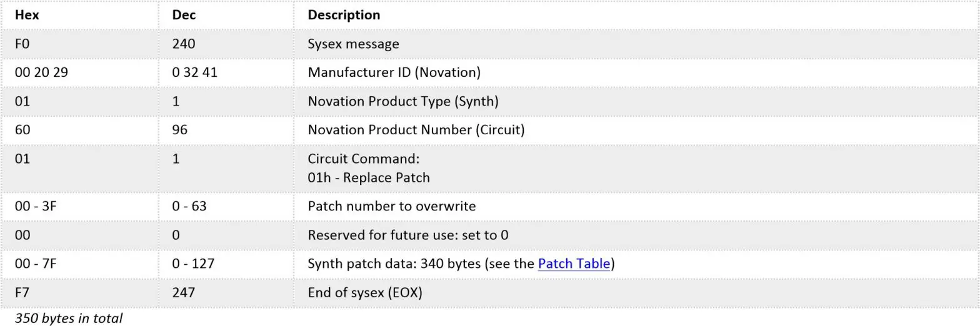The image size is (980, 326).
Task: Click the hex value 60 cell
Action: (22, 130)
